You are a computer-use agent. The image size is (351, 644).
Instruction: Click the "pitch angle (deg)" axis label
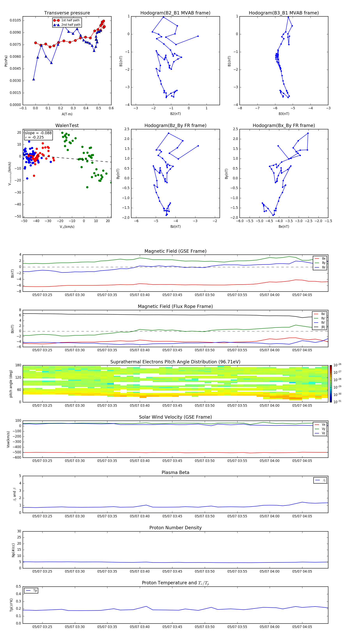tap(11, 383)
